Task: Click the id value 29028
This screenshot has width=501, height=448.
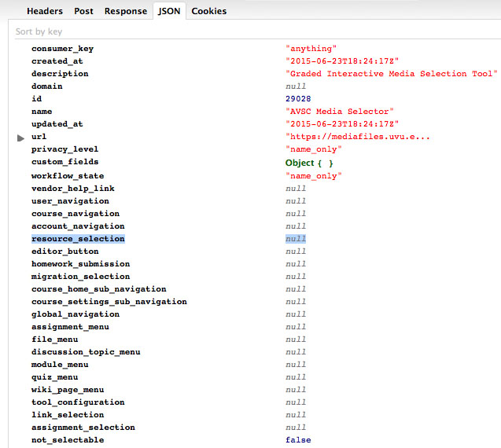Action: [x=298, y=99]
